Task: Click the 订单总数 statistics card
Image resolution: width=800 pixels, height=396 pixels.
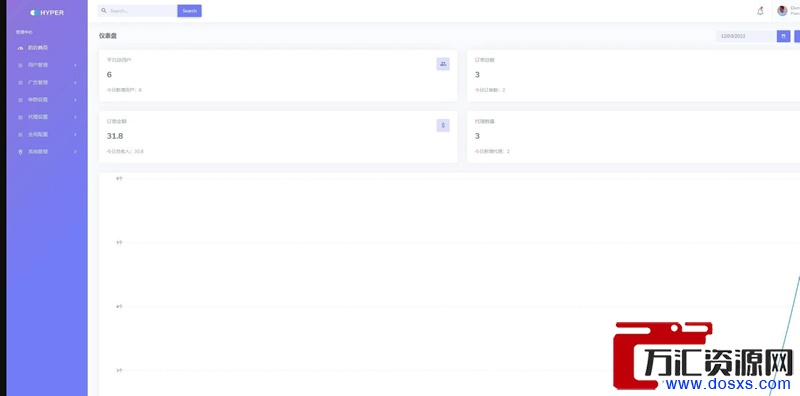Action: (x=633, y=76)
